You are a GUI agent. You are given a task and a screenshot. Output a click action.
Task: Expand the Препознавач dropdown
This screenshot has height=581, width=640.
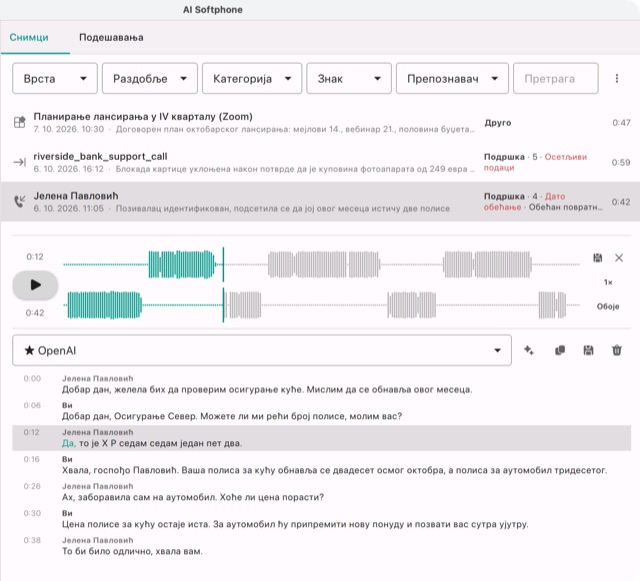pyautogui.click(x=452, y=78)
